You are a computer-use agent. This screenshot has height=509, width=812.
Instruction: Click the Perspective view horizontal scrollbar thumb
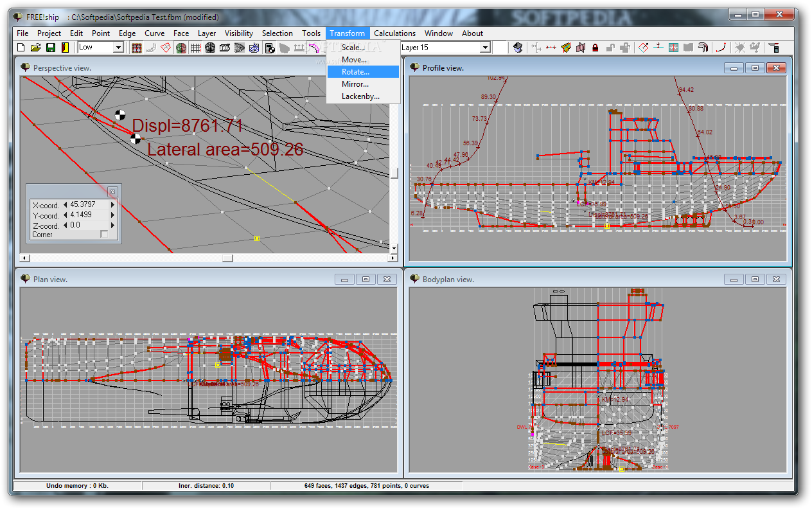pyautogui.click(x=227, y=258)
